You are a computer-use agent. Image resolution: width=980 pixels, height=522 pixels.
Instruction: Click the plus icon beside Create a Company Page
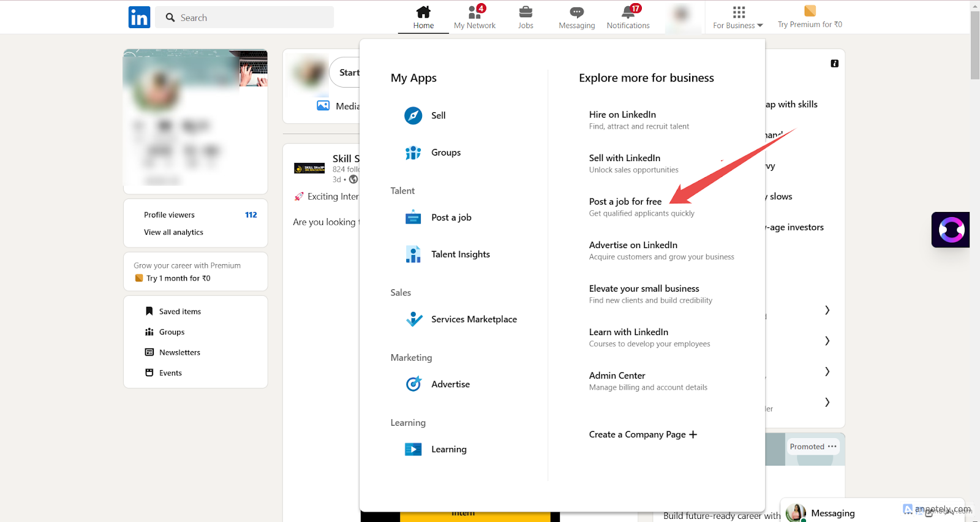[x=693, y=434]
